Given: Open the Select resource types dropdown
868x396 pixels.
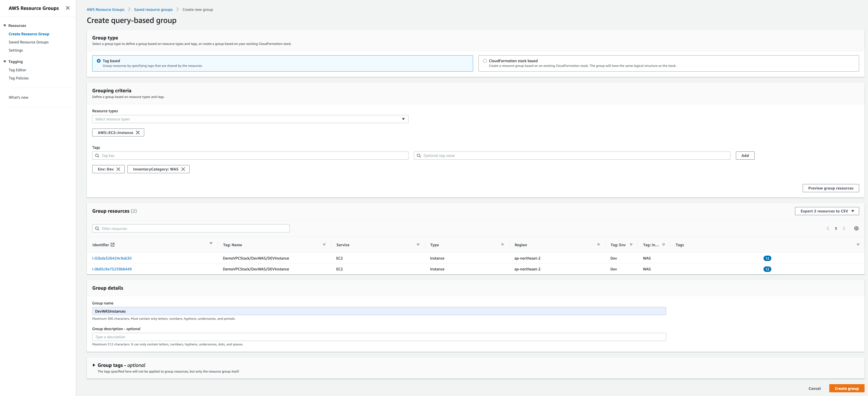Looking at the screenshot, I should pyautogui.click(x=250, y=119).
